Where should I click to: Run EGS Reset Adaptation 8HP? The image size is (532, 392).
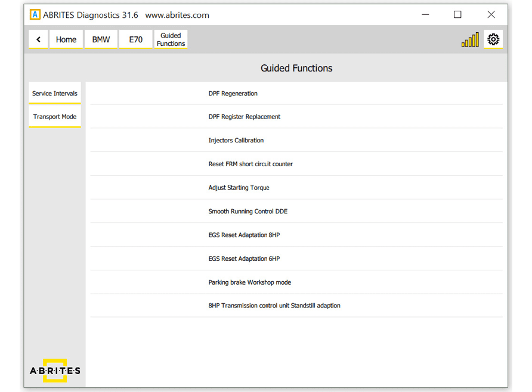click(244, 235)
